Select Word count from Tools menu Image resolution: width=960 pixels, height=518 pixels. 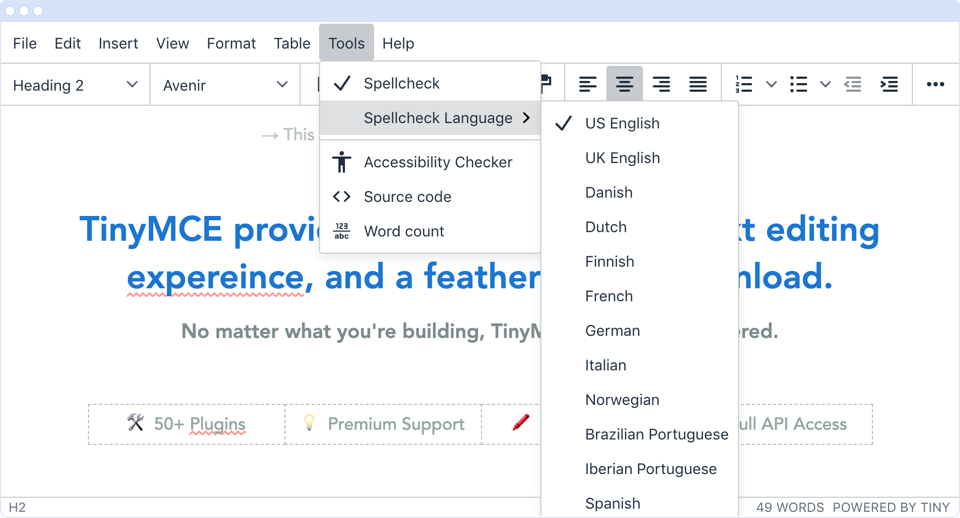(430, 231)
